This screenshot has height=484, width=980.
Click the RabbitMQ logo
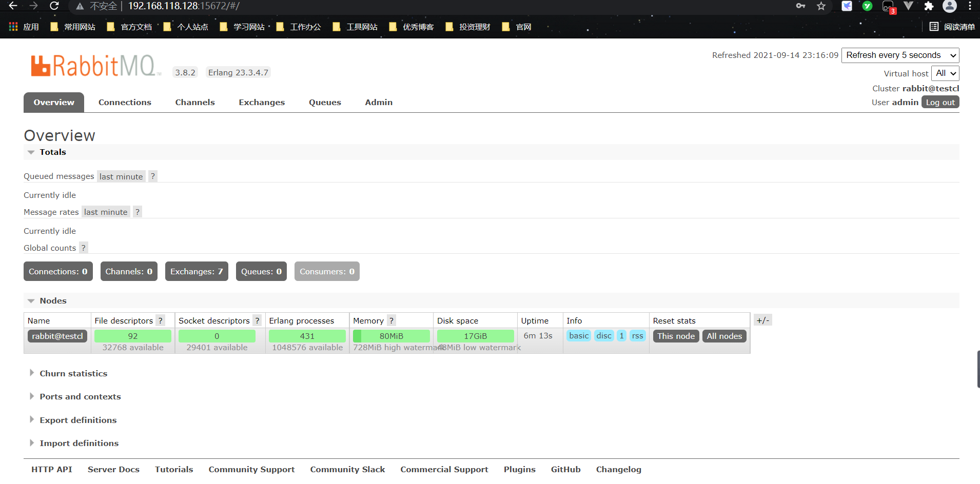tap(95, 66)
